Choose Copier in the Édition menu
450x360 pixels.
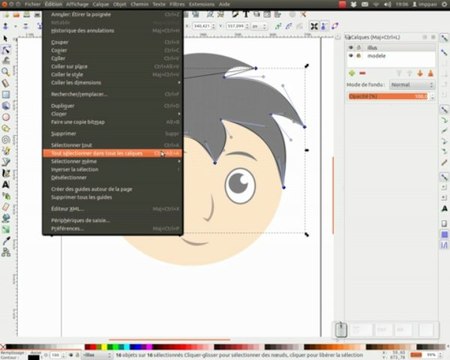pos(113,50)
